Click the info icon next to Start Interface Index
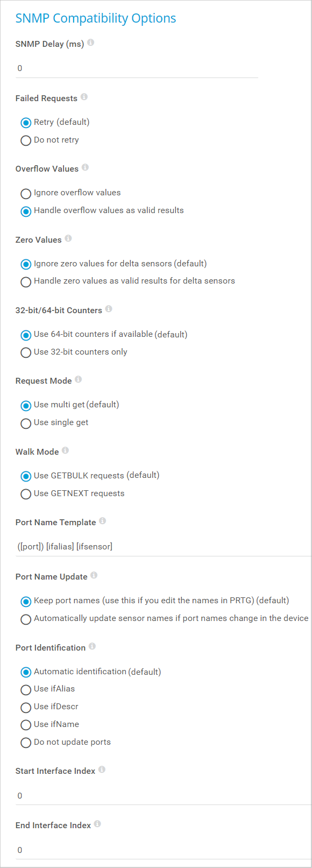Viewport: 312px width, 868px height. pos(102,770)
